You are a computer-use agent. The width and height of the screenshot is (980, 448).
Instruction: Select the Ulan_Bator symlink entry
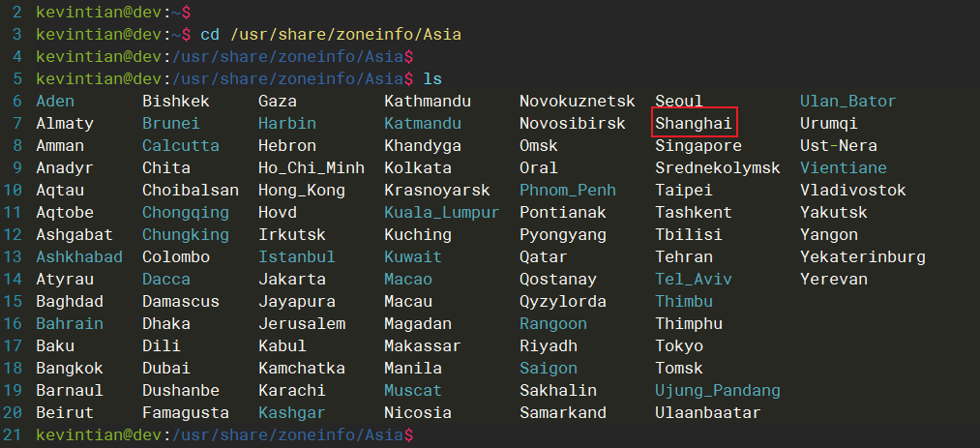pyautogui.click(x=847, y=101)
